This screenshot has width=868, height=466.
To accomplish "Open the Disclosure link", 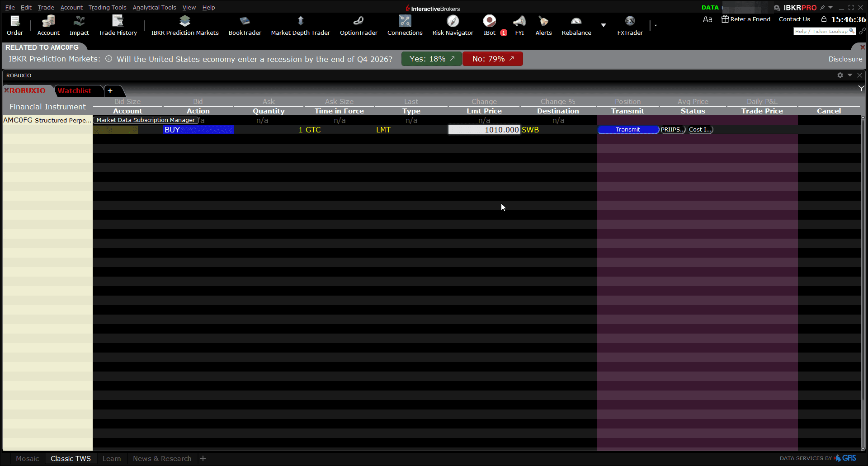I will click(845, 59).
